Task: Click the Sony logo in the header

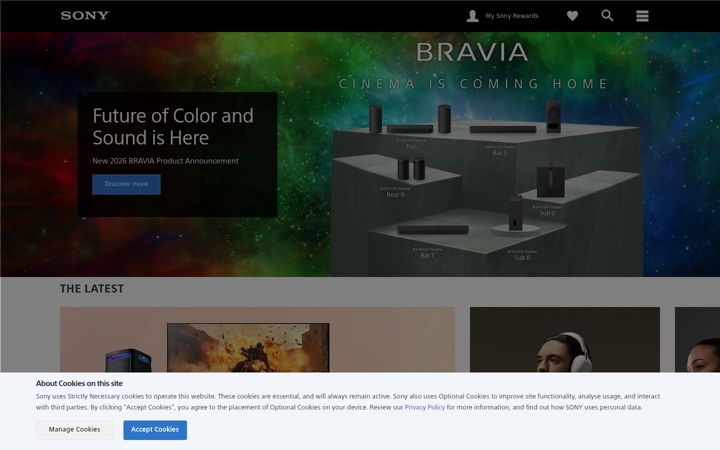Action: (x=84, y=15)
